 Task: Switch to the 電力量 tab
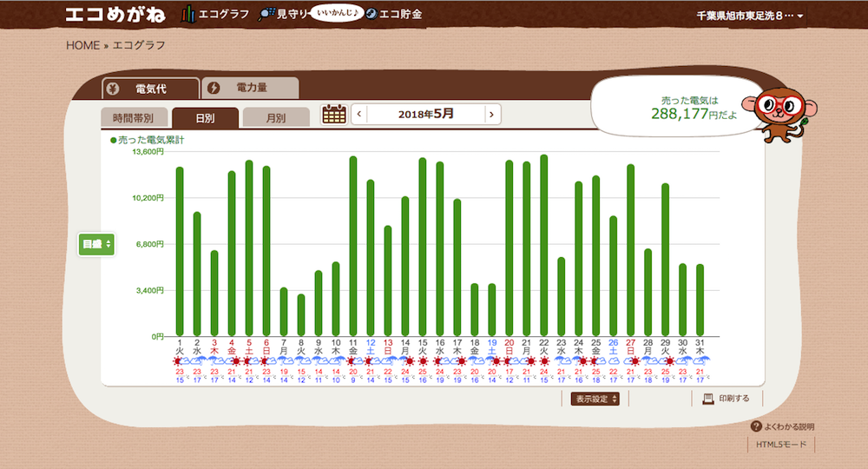(x=250, y=88)
